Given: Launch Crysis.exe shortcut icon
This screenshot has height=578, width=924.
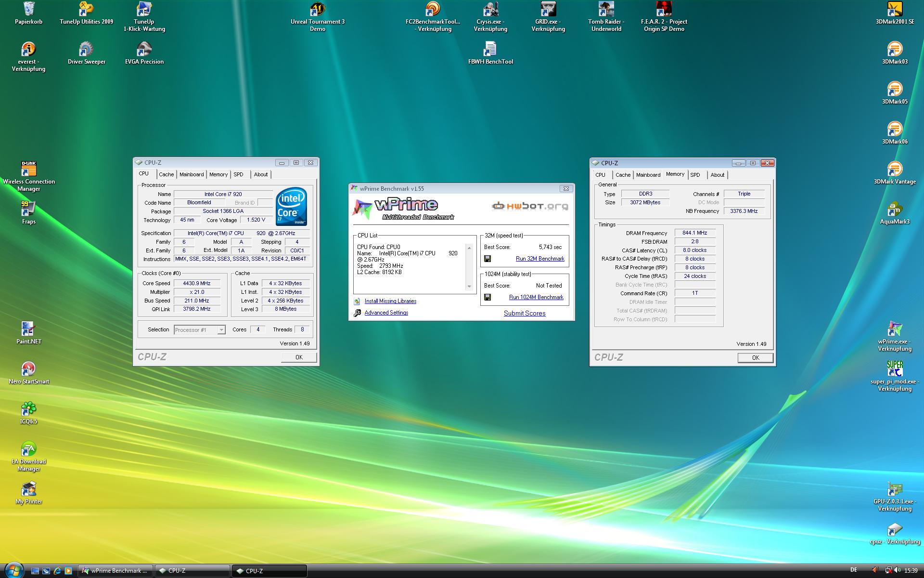Looking at the screenshot, I should pyautogui.click(x=490, y=16).
